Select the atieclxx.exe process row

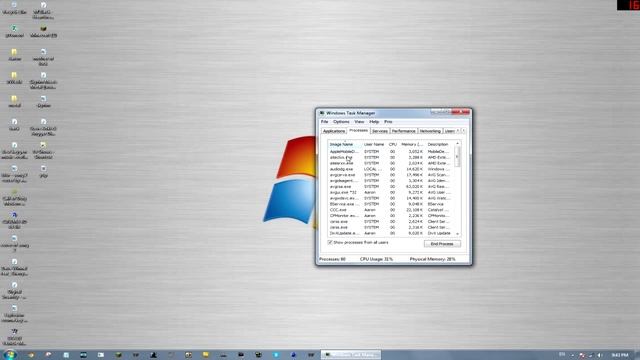[x=391, y=157]
